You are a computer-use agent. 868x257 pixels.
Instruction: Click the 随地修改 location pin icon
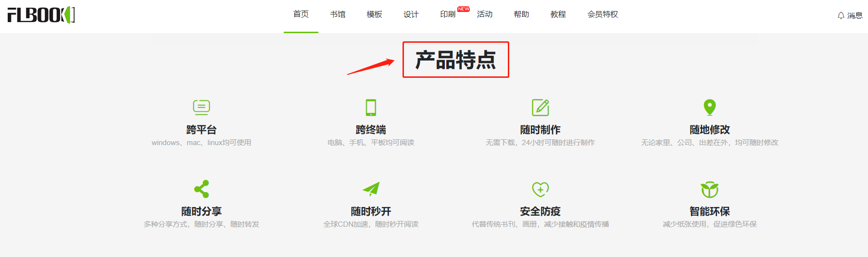tap(710, 107)
